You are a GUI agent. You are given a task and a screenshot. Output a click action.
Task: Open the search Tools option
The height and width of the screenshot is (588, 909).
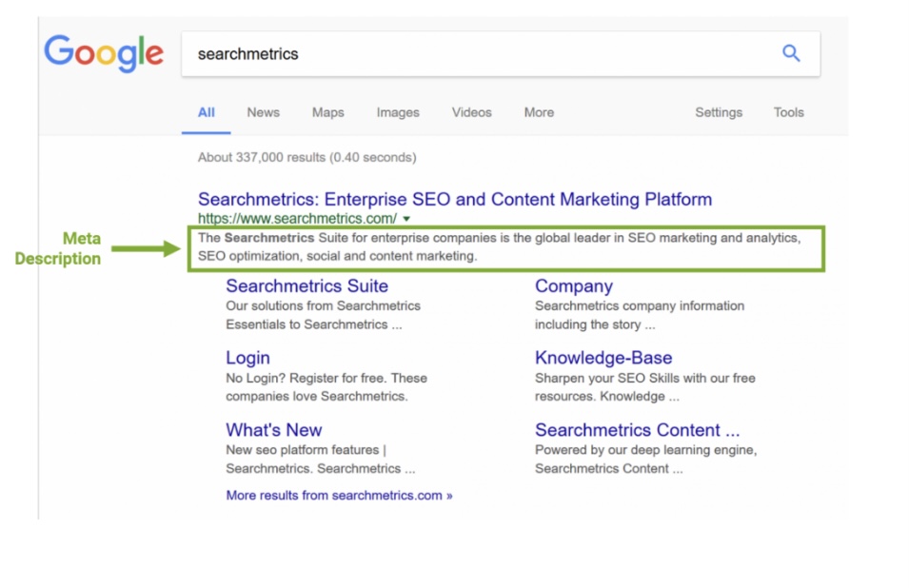[788, 112]
